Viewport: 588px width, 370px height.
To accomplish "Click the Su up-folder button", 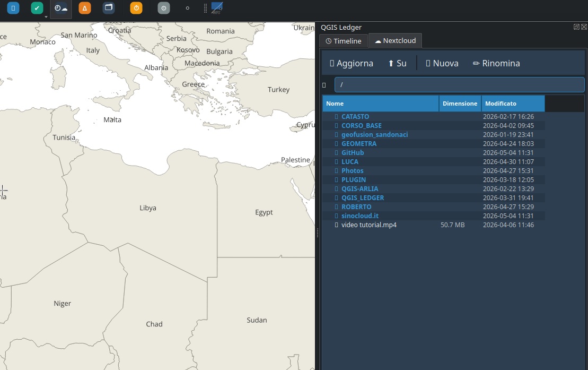I will (x=397, y=63).
